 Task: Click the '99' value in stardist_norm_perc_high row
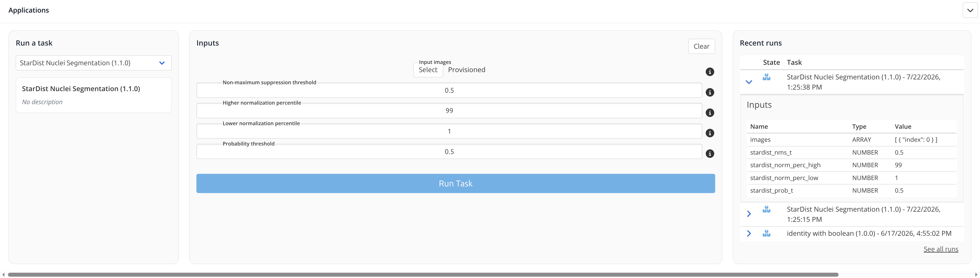pyautogui.click(x=898, y=165)
